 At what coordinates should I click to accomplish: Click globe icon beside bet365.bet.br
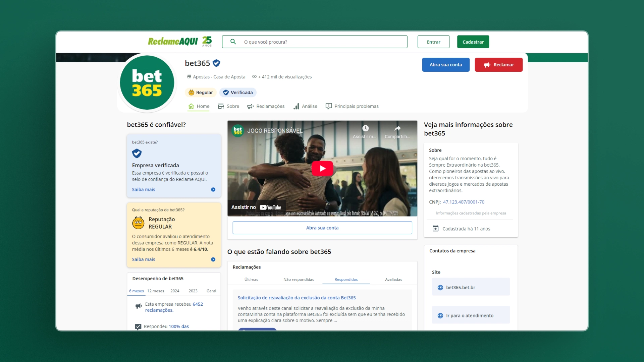440,288
